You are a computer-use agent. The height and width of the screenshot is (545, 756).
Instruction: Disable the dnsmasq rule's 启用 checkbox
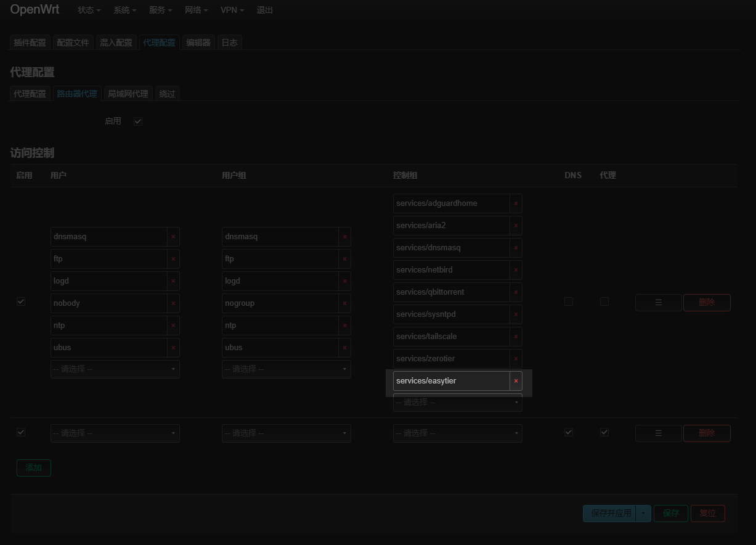tap(21, 301)
